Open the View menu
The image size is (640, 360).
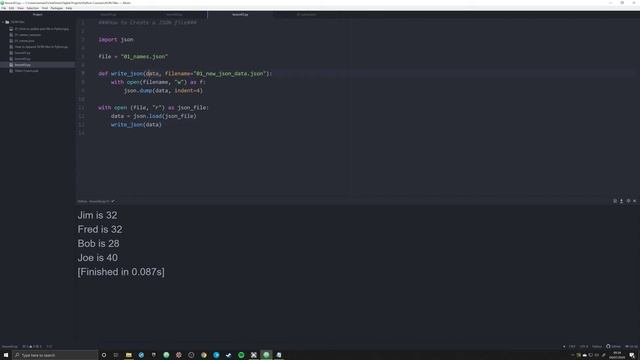pos(20,8)
